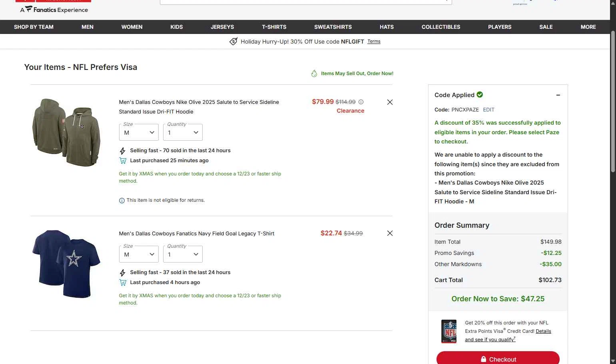Open the Women menu

[x=132, y=27]
